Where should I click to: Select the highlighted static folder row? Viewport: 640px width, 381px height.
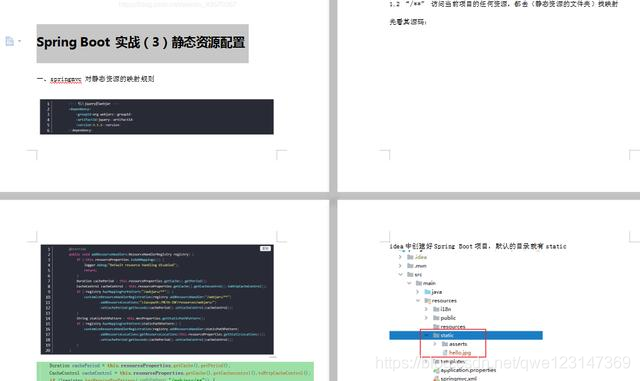466,335
